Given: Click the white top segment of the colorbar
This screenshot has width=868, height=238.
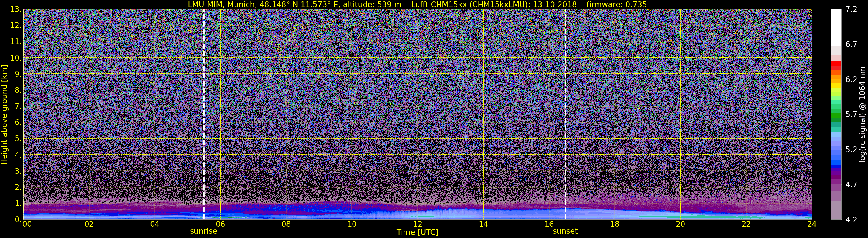Looking at the screenshot, I should click(836, 28).
